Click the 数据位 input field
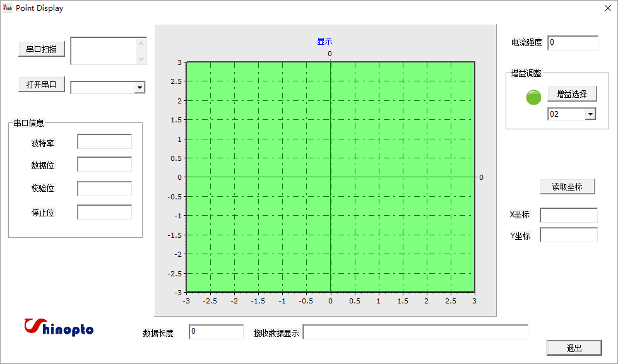 tap(104, 164)
